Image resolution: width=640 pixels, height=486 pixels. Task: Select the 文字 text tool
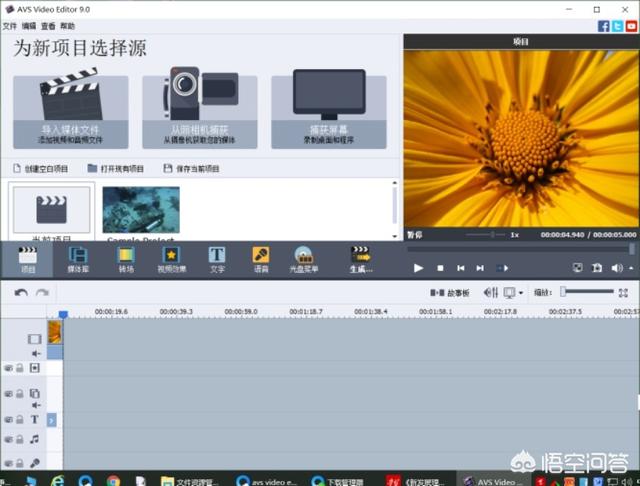(x=216, y=259)
